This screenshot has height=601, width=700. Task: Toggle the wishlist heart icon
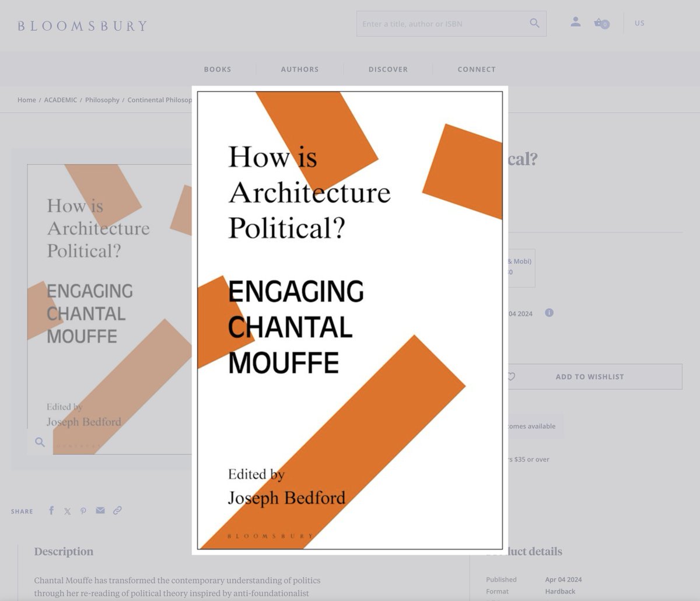512,376
